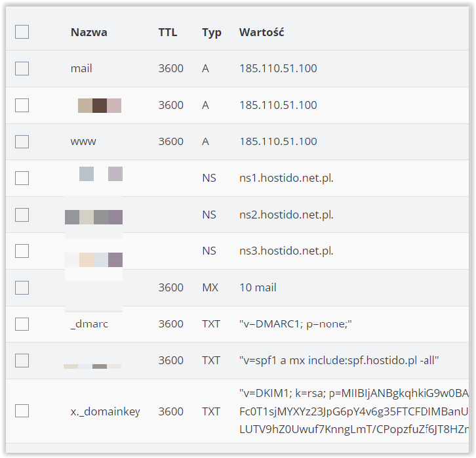Select checkbox for ns1.hostido.net.pl record
This screenshot has width=476, height=458.
[x=22, y=178]
